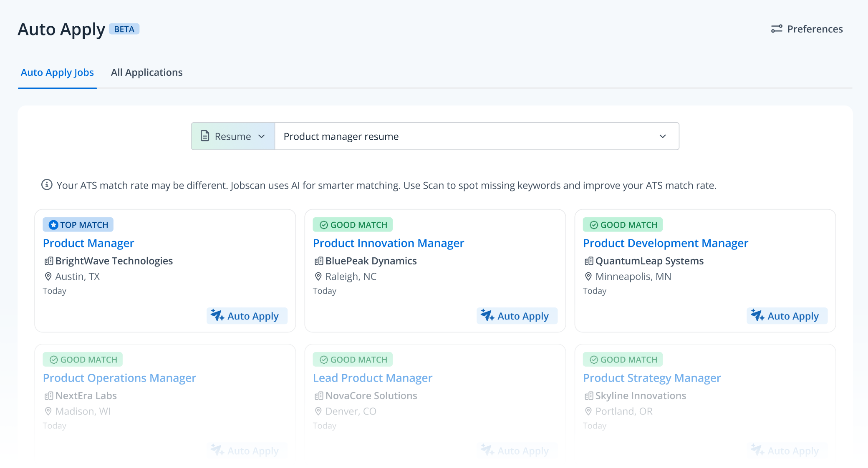Click building icon next to Skyline Innovations
This screenshot has width=868, height=468.
point(589,396)
